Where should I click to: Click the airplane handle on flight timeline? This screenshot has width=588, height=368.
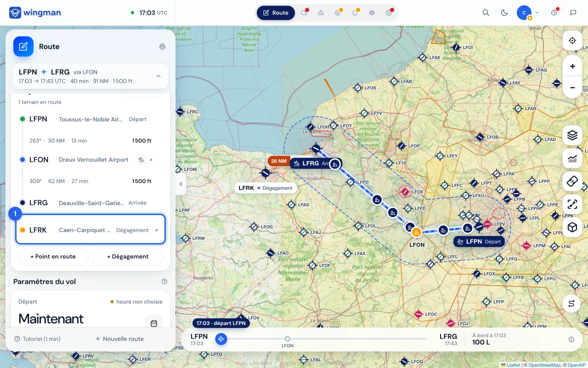pyautogui.click(x=221, y=339)
